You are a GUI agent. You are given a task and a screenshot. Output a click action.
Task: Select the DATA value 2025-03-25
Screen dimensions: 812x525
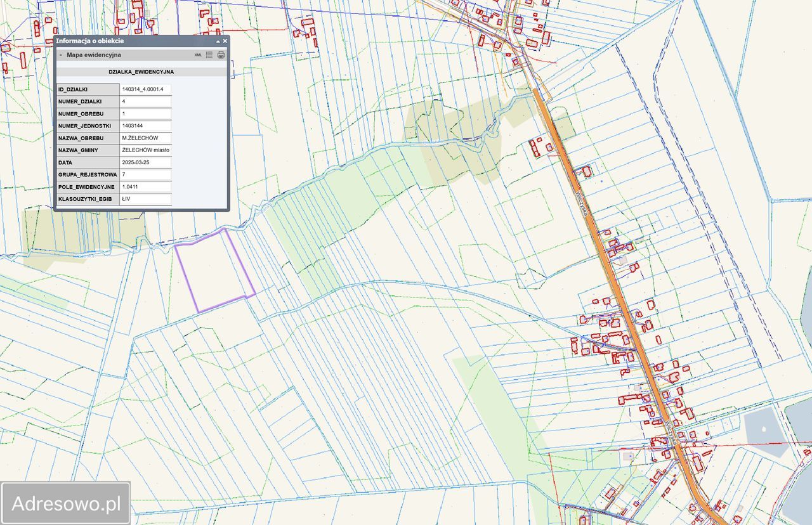[145, 162]
